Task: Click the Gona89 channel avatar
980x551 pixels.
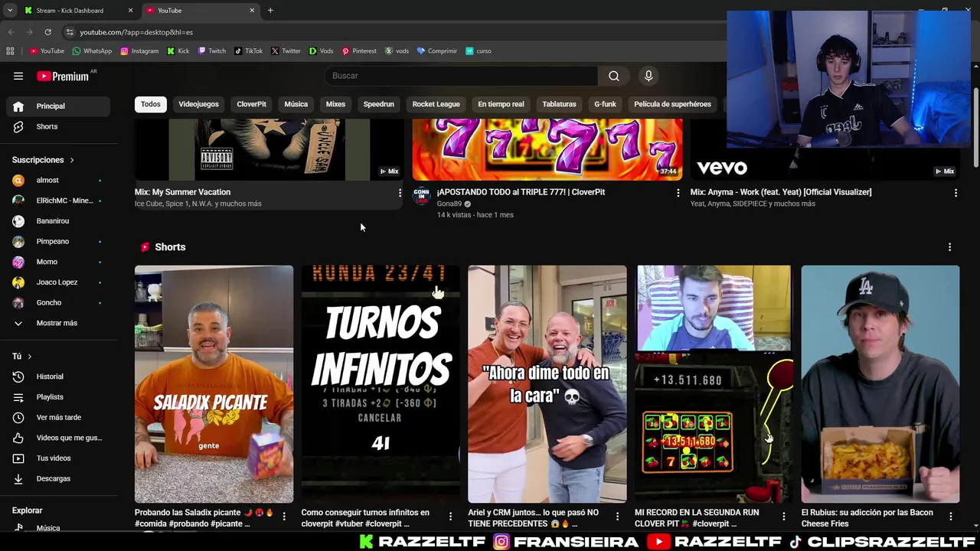Action: pyautogui.click(x=421, y=196)
